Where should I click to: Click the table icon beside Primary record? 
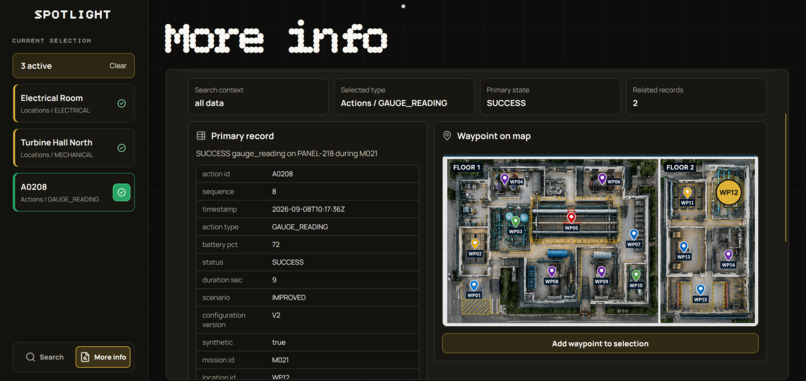[x=202, y=136]
